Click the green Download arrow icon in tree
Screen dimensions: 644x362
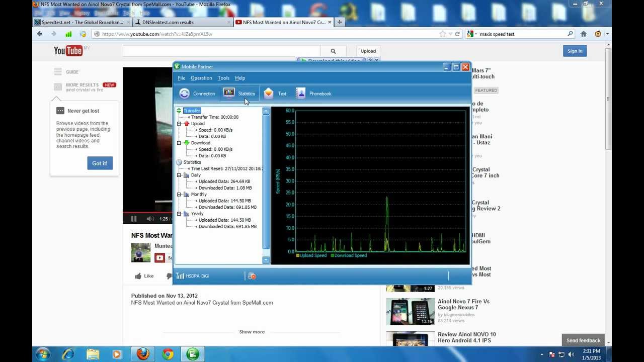coord(187,143)
